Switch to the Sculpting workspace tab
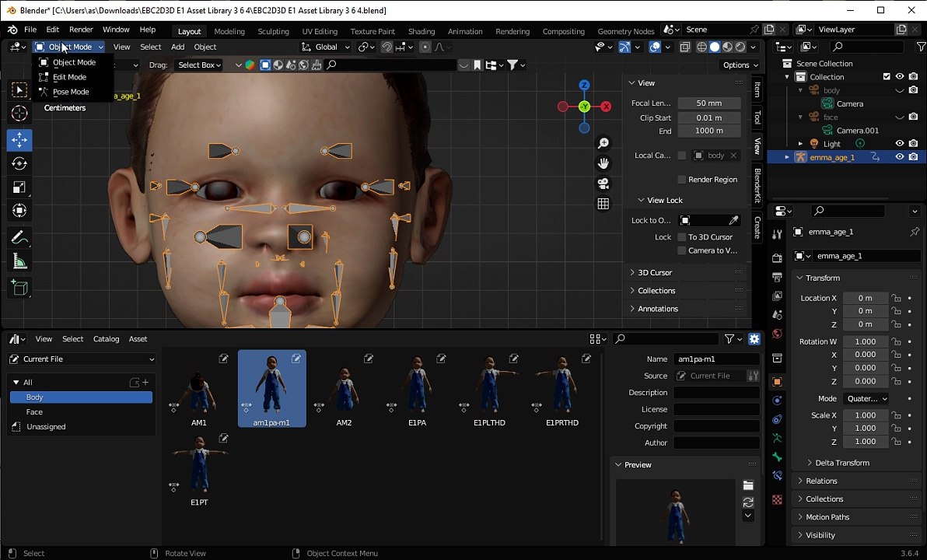927x560 pixels. [x=273, y=31]
